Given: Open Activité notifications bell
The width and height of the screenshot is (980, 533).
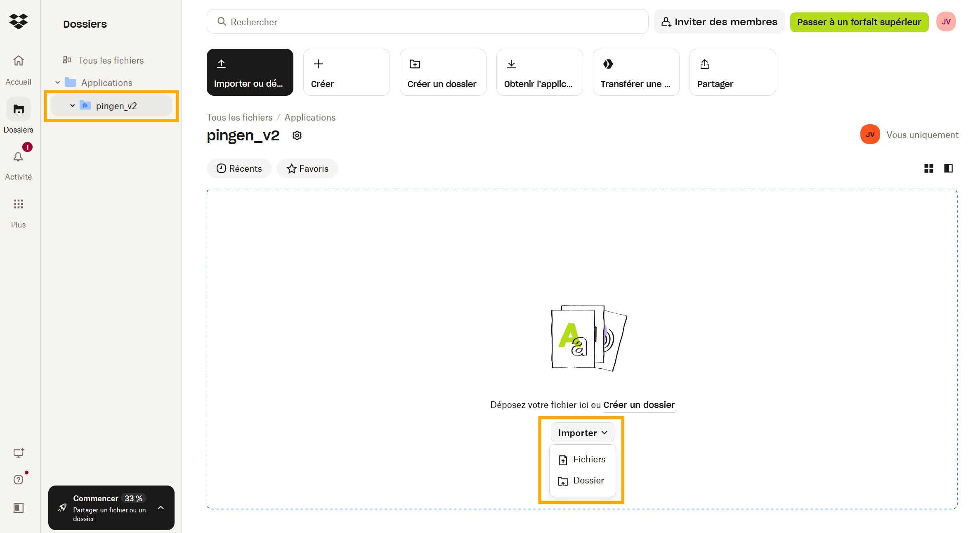Looking at the screenshot, I should 19,157.
